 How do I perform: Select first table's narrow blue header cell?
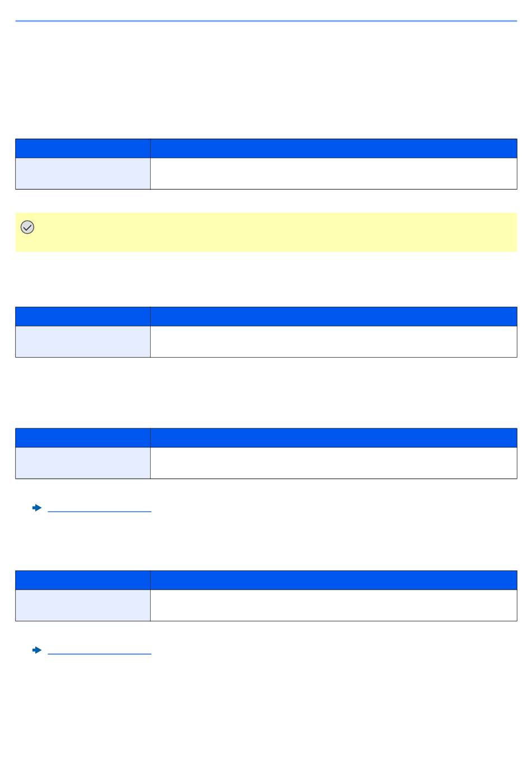pyautogui.click(x=83, y=148)
